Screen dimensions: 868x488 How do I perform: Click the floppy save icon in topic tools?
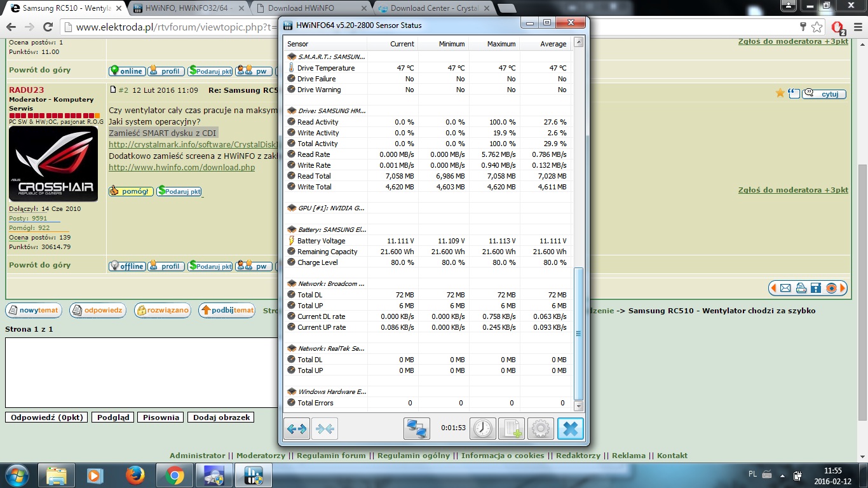coord(816,288)
